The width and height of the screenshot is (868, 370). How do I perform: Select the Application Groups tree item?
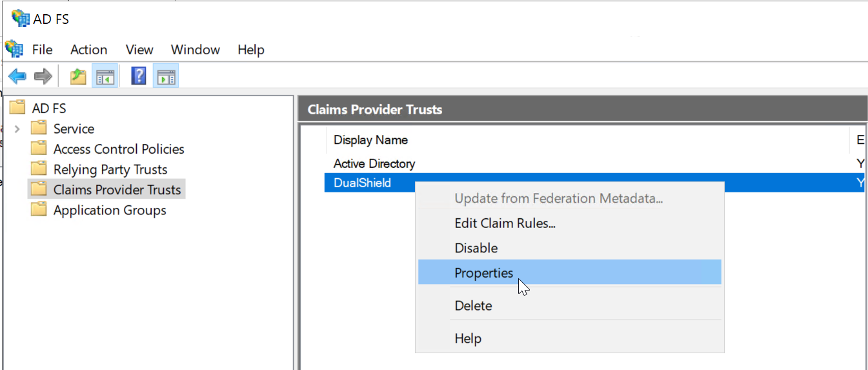[x=110, y=211]
